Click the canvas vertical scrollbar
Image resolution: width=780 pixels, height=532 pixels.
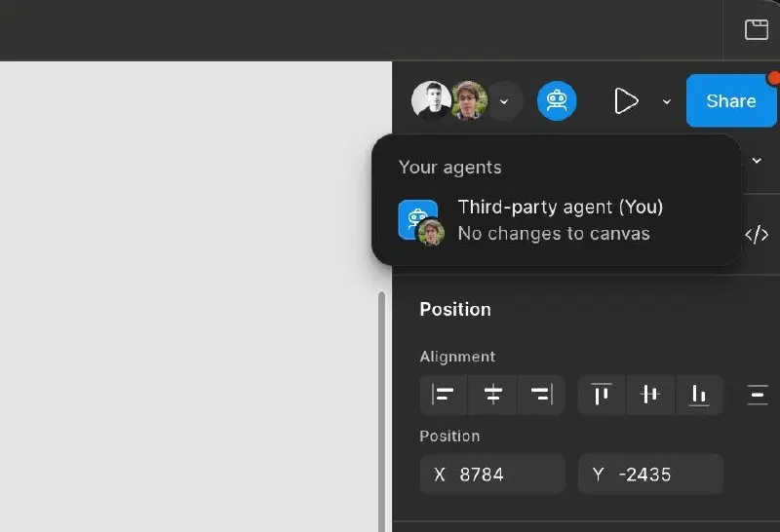click(x=381, y=412)
